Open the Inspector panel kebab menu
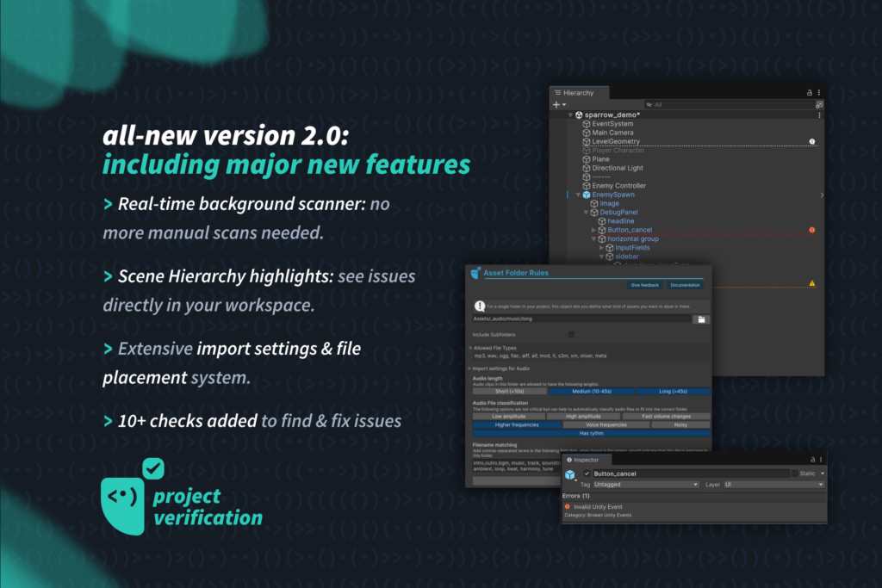This screenshot has height=588, width=882. pos(821,460)
